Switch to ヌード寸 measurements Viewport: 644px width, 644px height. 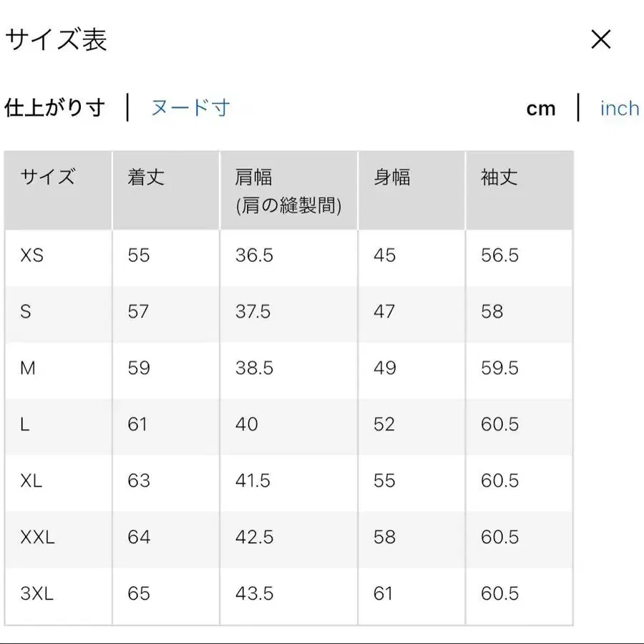pos(190,107)
